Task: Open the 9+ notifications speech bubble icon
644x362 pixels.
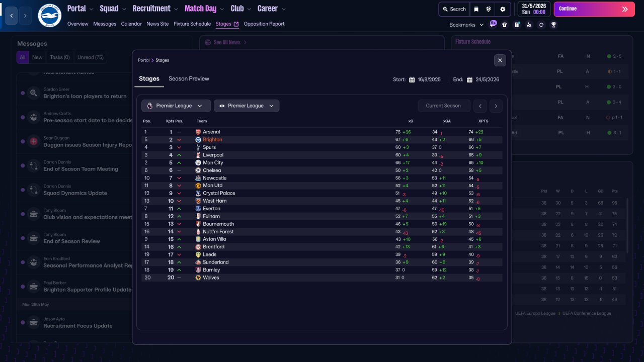Action: pos(493,23)
